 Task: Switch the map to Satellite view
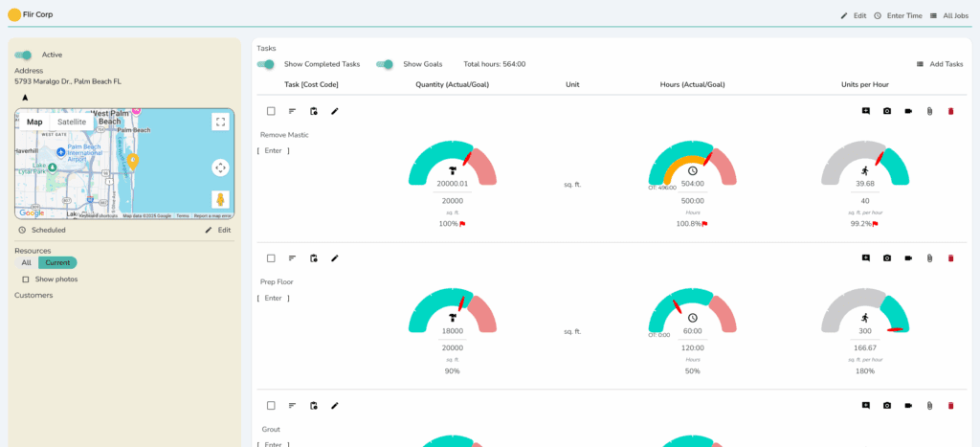[x=72, y=122]
